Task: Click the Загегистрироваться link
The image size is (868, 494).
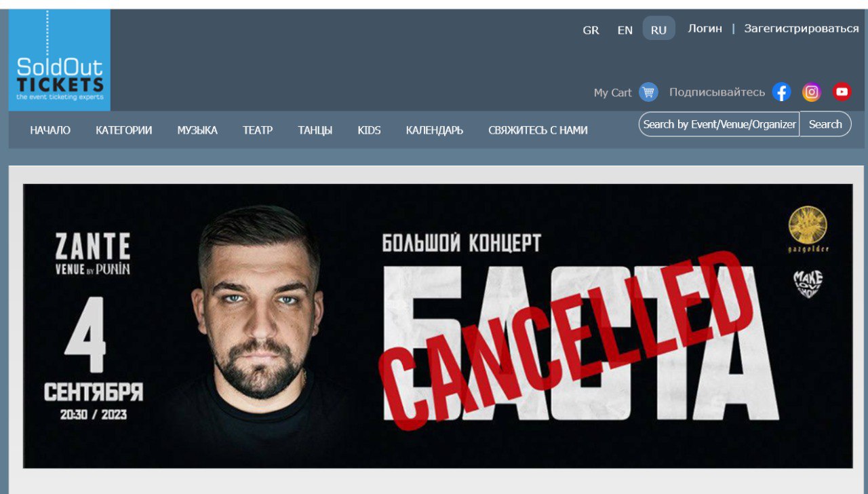Action: (x=802, y=28)
